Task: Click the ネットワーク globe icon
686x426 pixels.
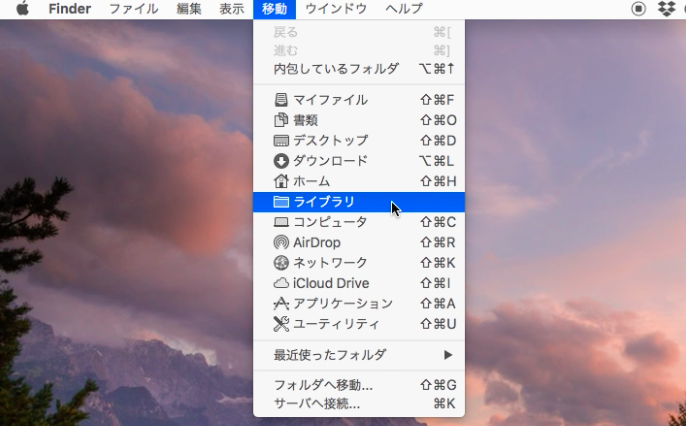Action: click(x=281, y=263)
